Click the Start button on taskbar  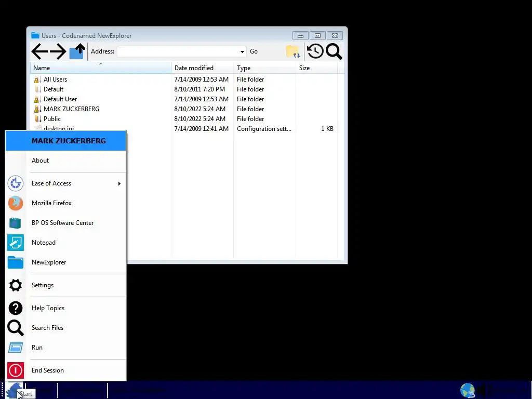[14, 390]
